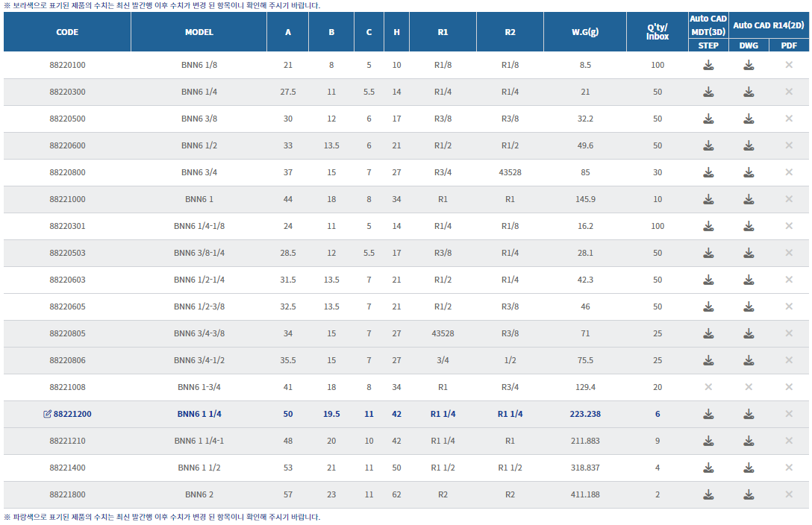Download STEP file for BNN6 3/8
The width and height of the screenshot is (812, 525).
708,119
